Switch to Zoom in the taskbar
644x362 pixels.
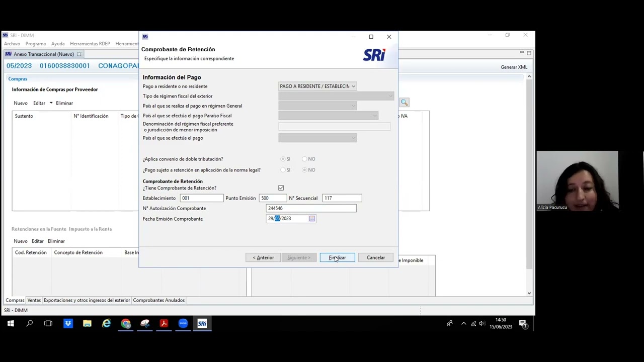183,324
